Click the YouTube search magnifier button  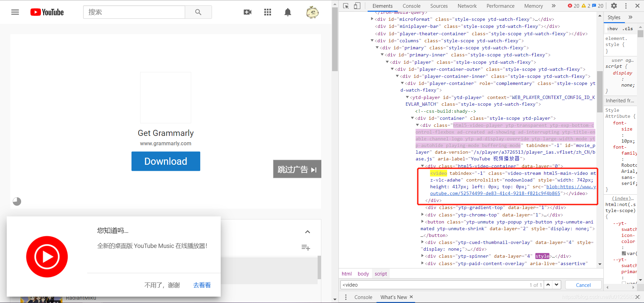pos(198,12)
